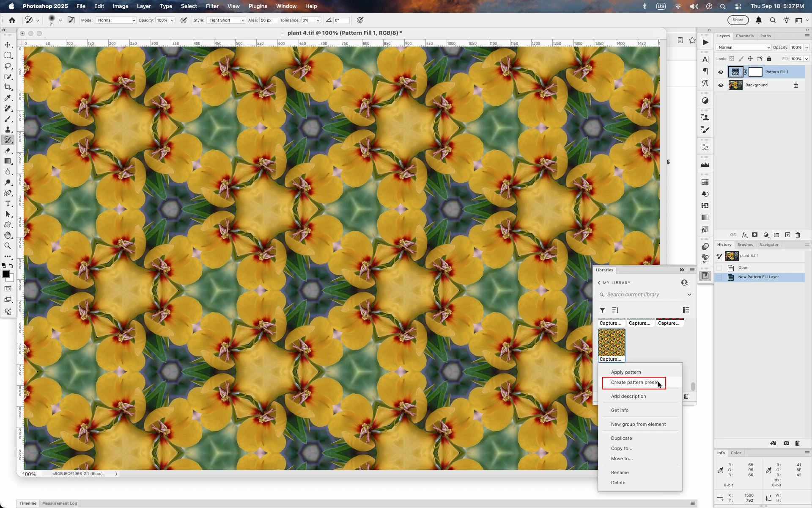Viewport: 812px width, 508px height.
Task: Click the Libraries list view icon
Action: tap(686, 310)
